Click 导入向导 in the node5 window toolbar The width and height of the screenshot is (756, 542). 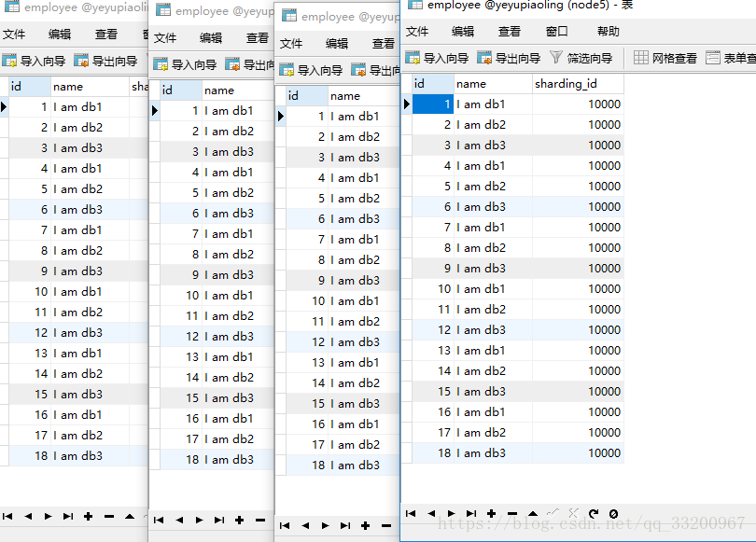click(x=437, y=58)
